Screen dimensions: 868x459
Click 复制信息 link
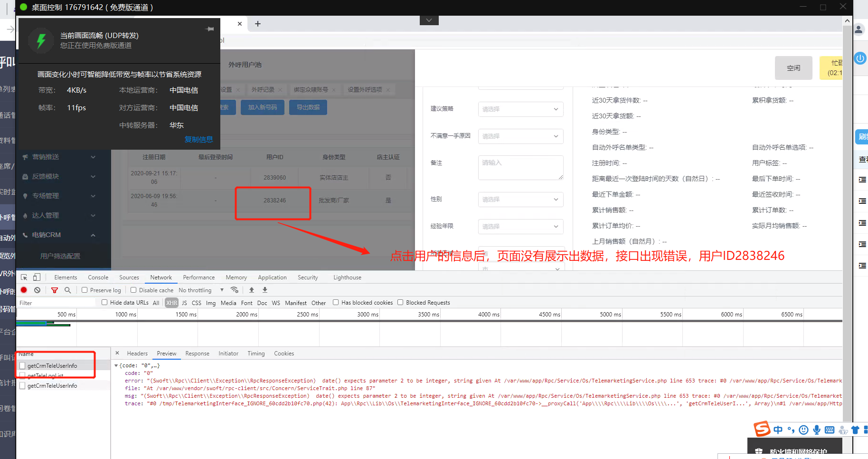(198, 139)
